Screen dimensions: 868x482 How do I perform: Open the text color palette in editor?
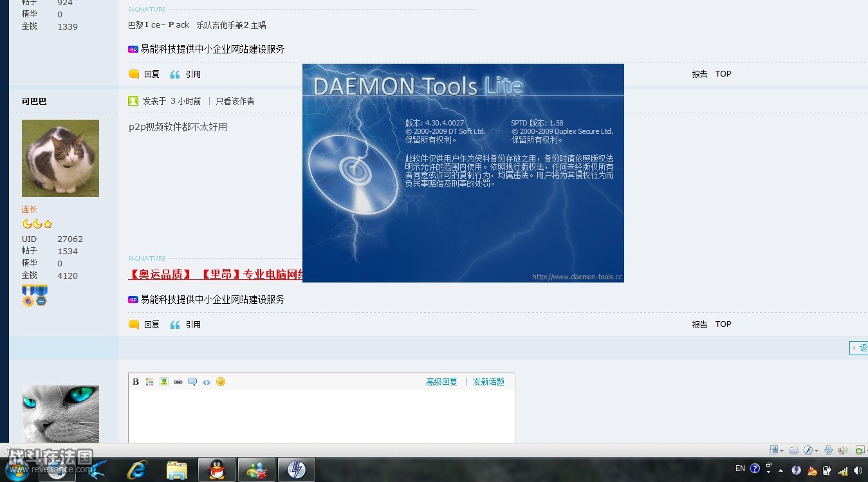tap(150, 382)
